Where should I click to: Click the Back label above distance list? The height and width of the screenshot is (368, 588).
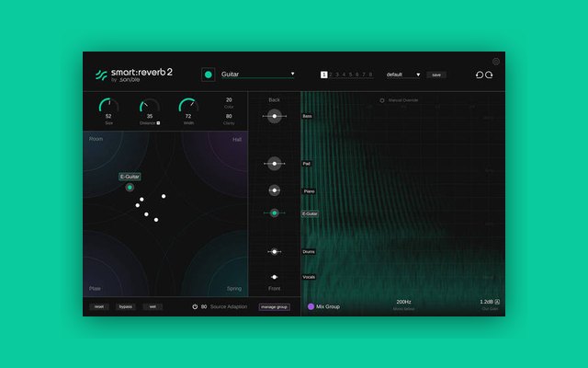pos(274,100)
